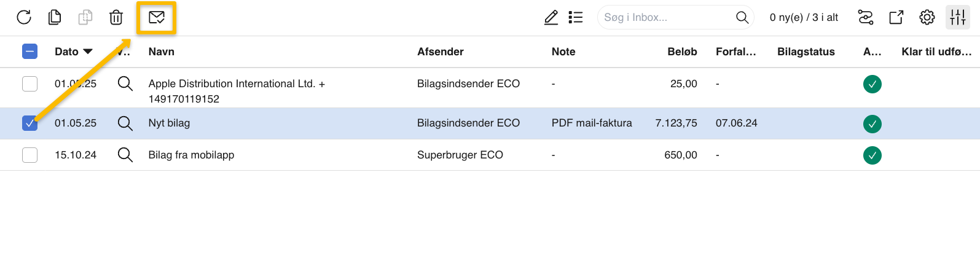The width and height of the screenshot is (980, 277).
Task: Click the export external link icon
Action: (x=896, y=17)
